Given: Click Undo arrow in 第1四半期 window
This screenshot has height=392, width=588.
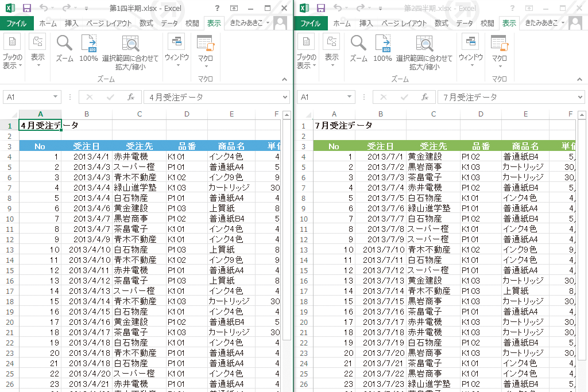Looking at the screenshot, I should pos(44,8).
